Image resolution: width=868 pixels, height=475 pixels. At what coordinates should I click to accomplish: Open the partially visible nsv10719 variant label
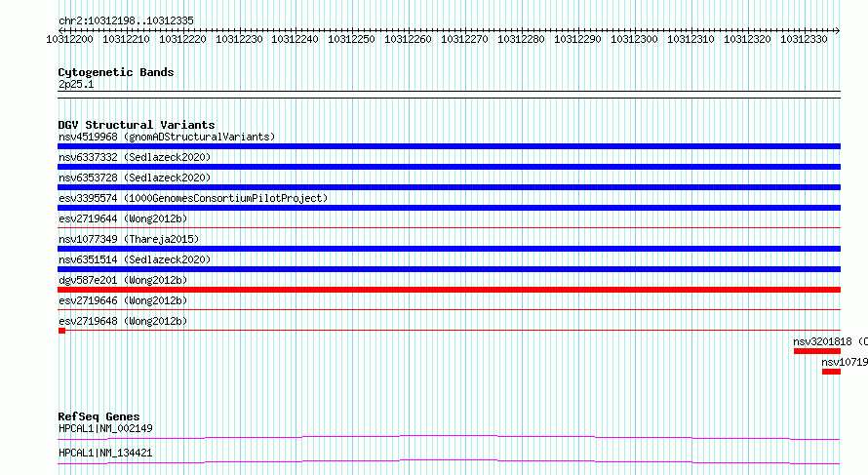click(845, 362)
